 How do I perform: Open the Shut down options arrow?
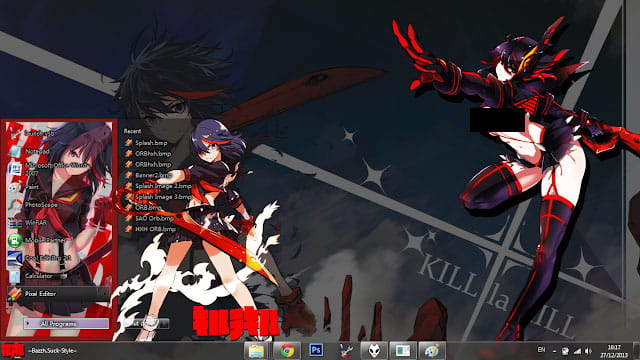[x=164, y=324]
